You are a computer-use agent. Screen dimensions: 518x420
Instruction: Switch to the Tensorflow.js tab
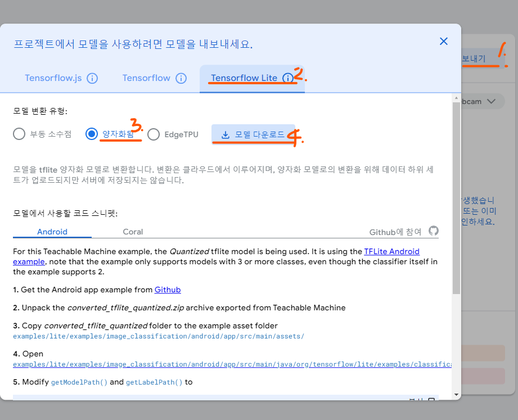point(53,78)
